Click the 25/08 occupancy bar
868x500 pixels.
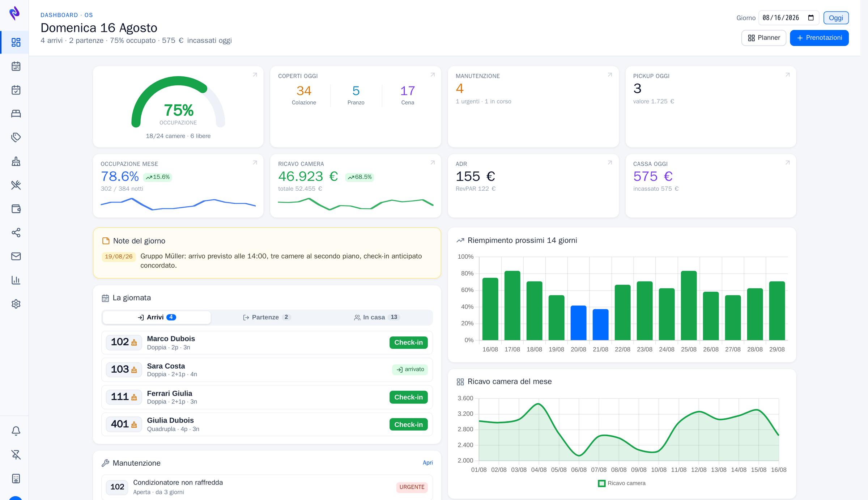click(x=689, y=305)
